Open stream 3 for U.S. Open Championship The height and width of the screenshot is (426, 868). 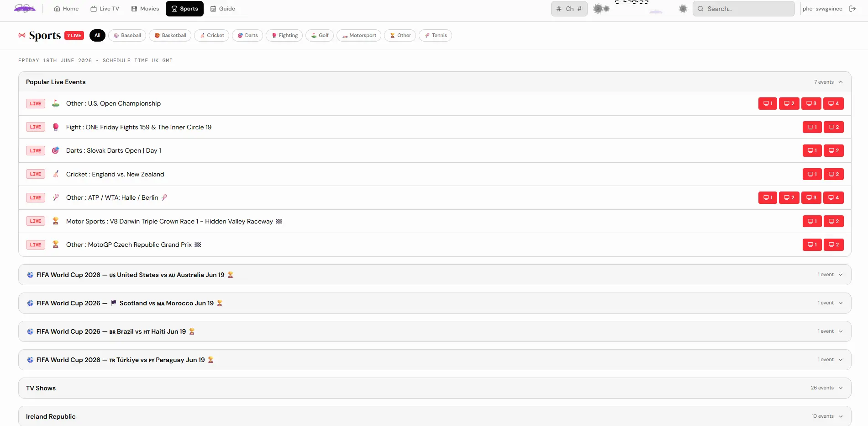coord(811,103)
